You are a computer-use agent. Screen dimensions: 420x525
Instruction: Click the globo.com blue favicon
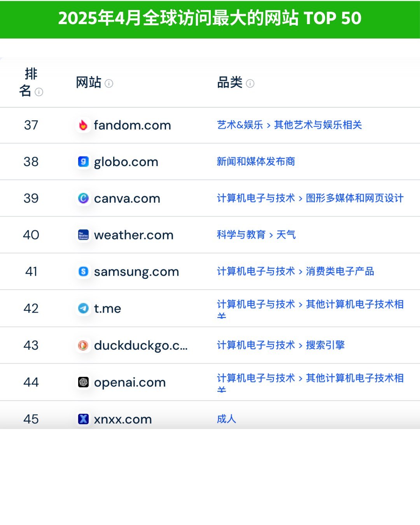click(x=83, y=162)
